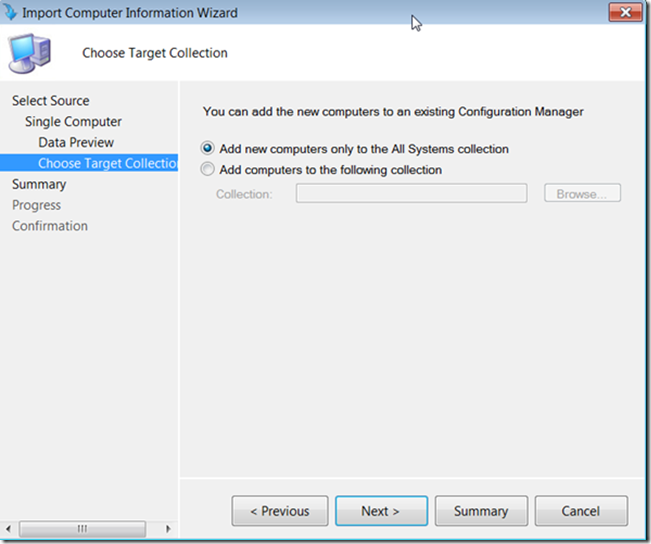Click the Progress step in sidebar
This screenshot has height=544, width=651.
37,205
